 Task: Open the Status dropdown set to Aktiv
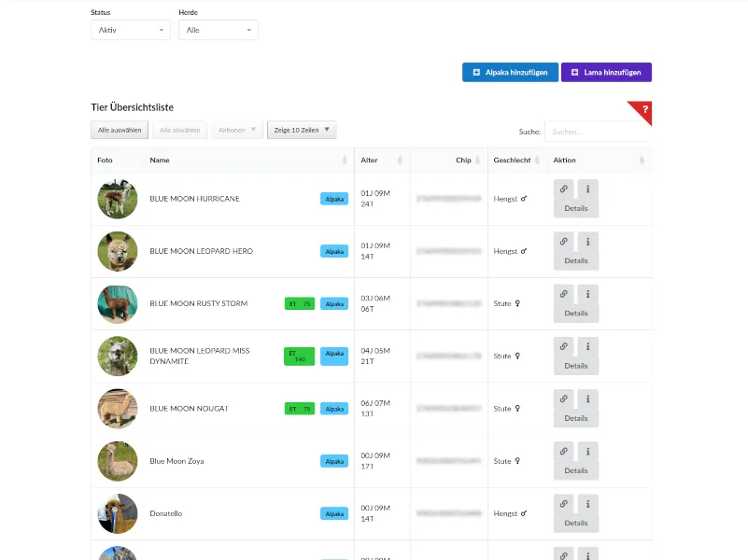pos(131,31)
